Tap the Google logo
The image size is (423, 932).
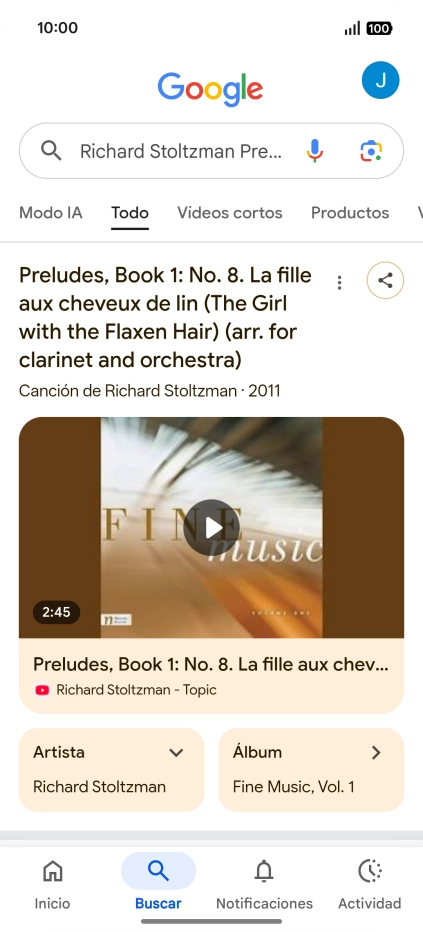pyautogui.click(x=210, y=88)
